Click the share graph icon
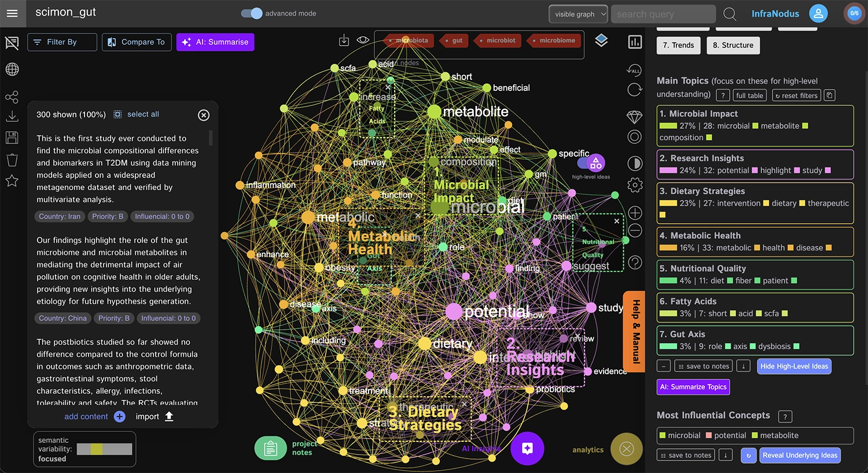 point(12,97)
